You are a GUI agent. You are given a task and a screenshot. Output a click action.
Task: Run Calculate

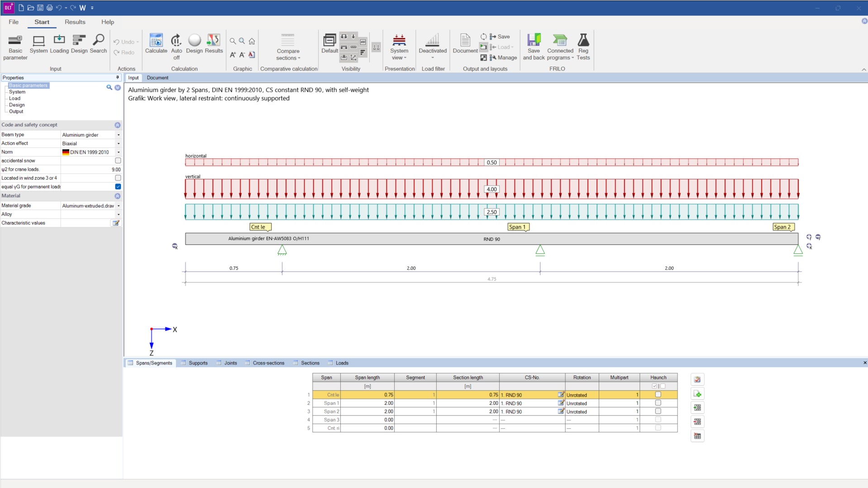coord(156,44)
